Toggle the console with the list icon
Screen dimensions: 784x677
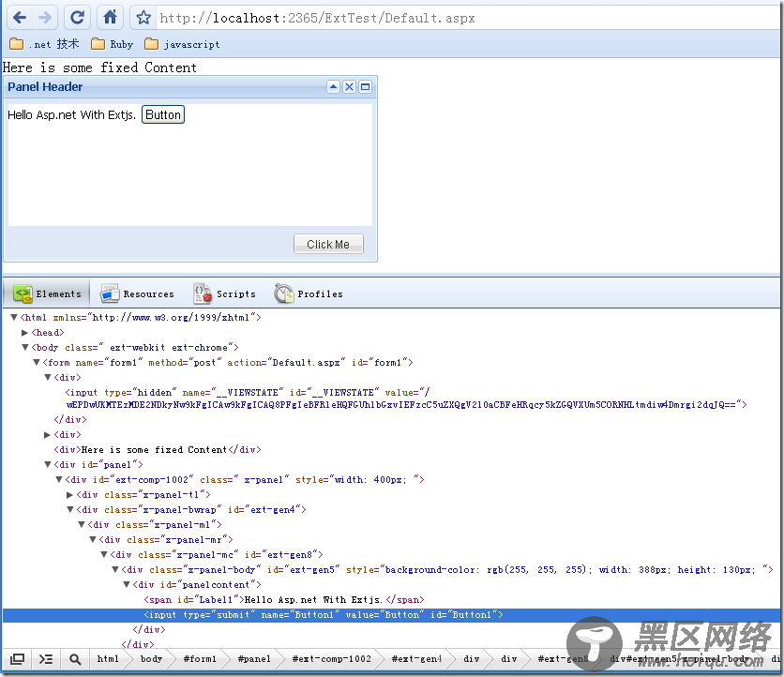point(46,659)
